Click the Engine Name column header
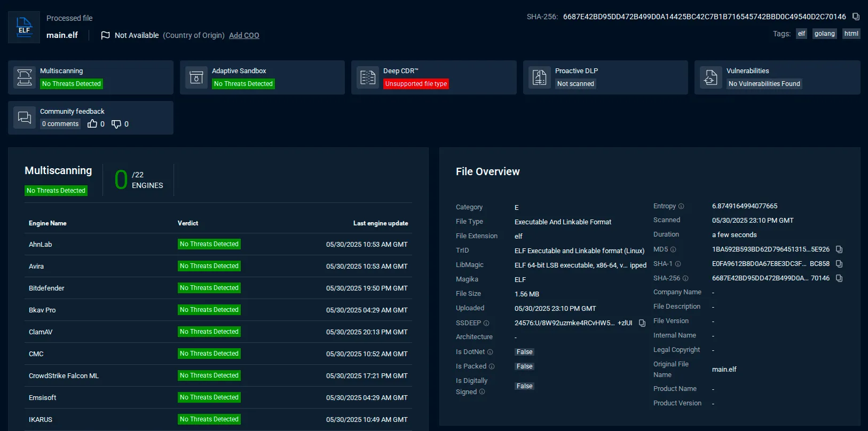The image size is (868, 431). pos(48,223)
